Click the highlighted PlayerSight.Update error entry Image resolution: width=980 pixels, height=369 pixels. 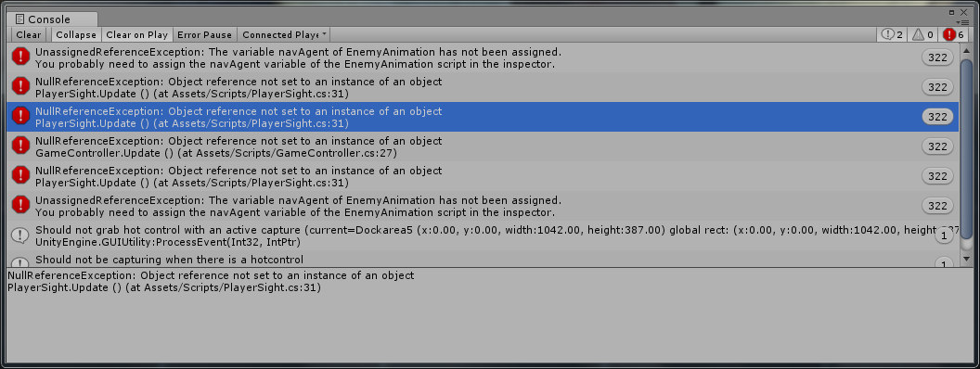point(483,117)
